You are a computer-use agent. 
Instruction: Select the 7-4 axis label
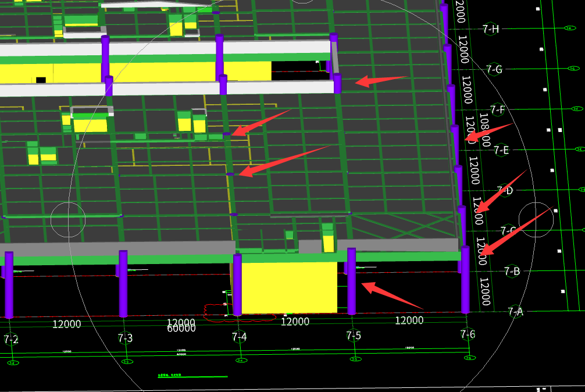[239, 337]
